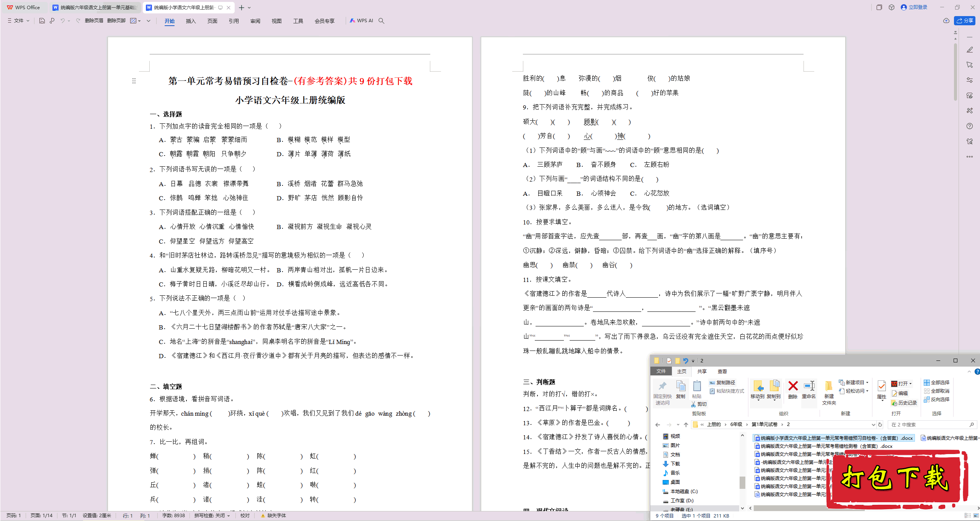Click Cut scissors in Explorer ribbon
Screen dimensions: 980x521
click(x=699, y=404)
